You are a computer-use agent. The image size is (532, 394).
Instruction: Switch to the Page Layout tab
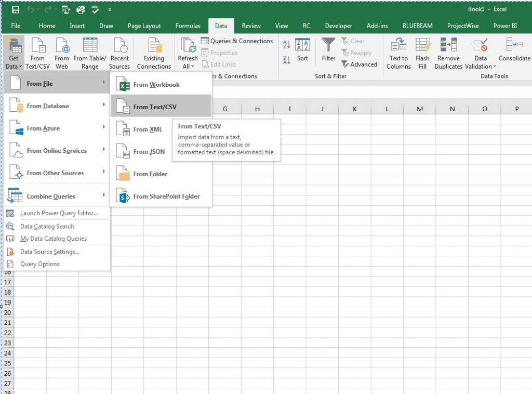[x=144, y=26]
